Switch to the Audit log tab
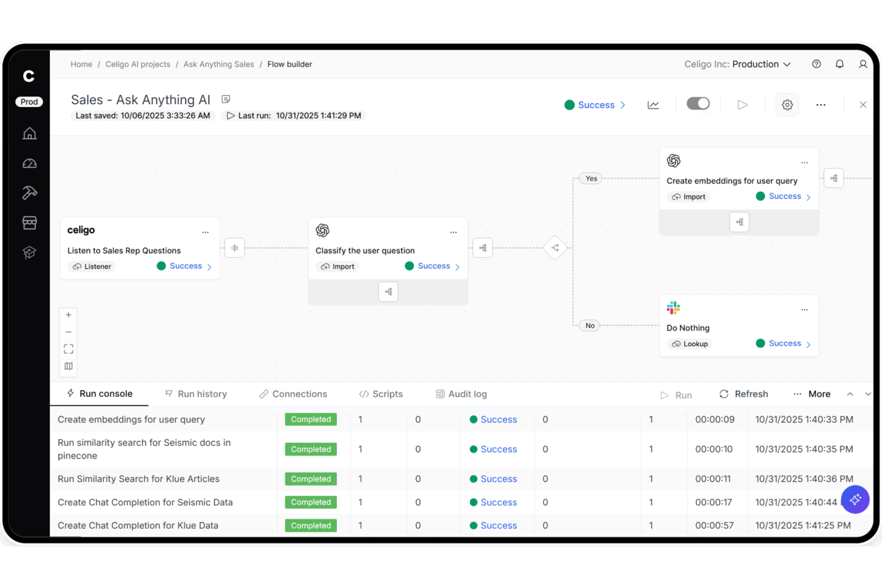Screen dimensions: 882x588 (x=461, y=394)
